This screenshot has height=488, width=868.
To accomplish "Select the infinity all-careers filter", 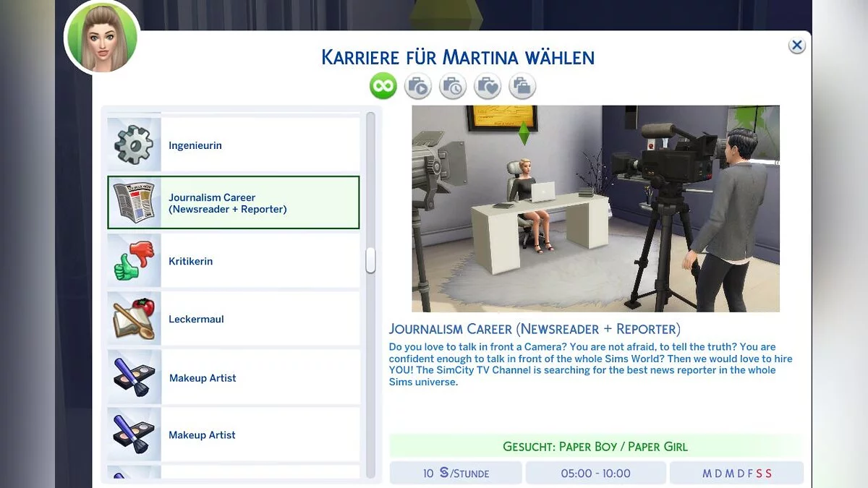I will click(383, 87).
